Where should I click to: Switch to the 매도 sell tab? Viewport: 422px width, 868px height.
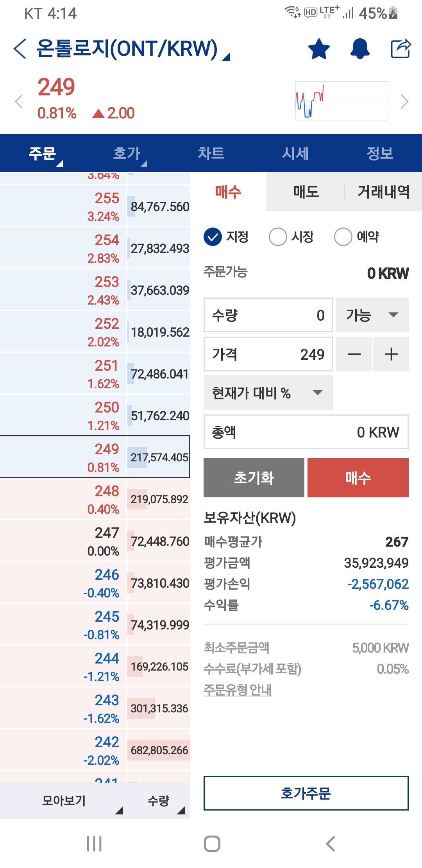coord(306,192)
